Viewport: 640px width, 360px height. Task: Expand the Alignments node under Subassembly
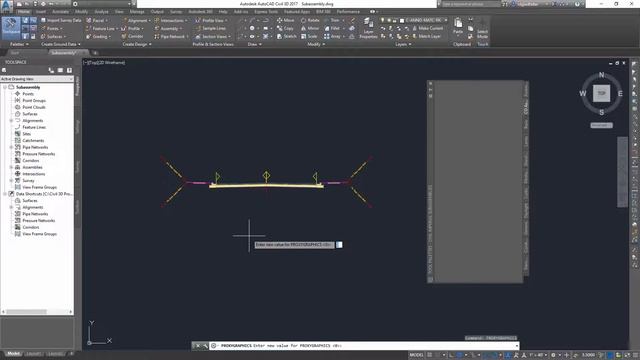coord(11,120)
